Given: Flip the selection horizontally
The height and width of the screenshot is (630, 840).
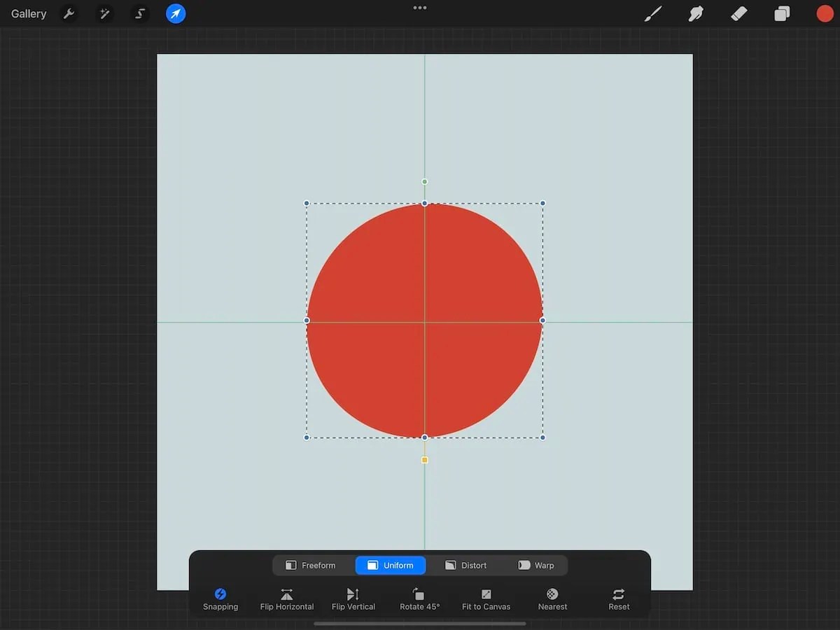Looking at the screenshot, I should point(286,598).
